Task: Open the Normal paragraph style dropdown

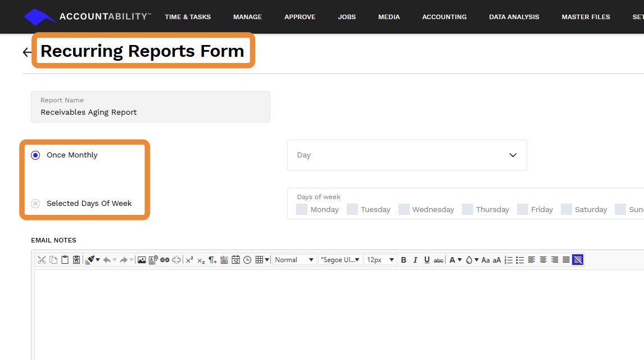Action: pyautogui.click(x=294, y=260)
